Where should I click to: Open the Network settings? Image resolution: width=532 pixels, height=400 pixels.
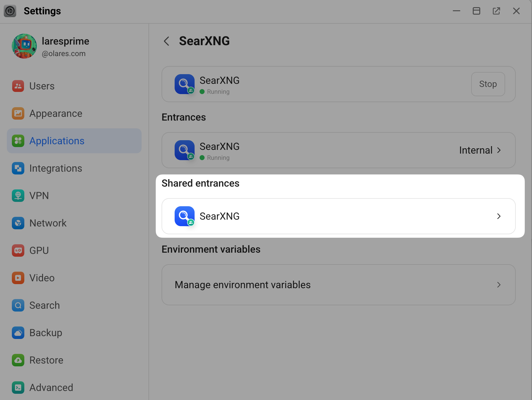pos(74,223)
